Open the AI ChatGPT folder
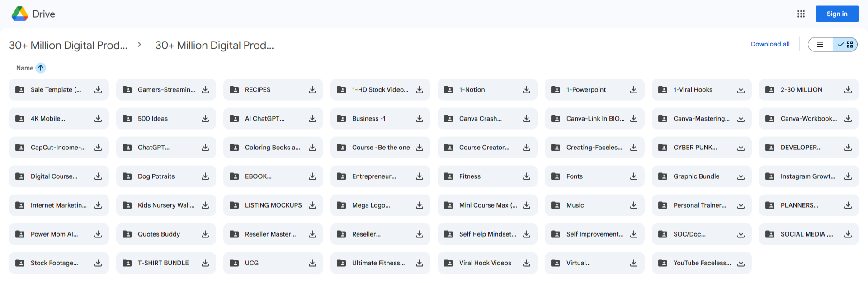Screen dimensions: 868x283 tap(273, 119)
